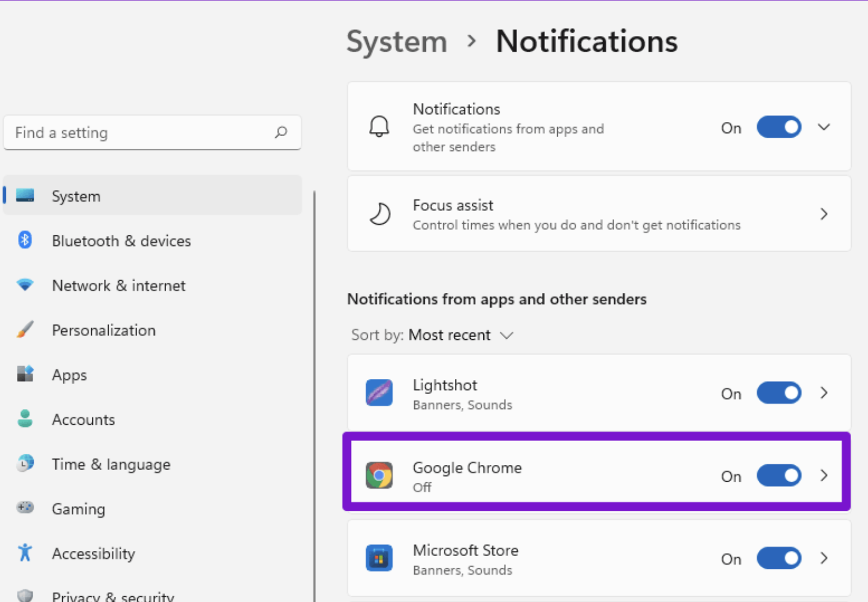Click the Personalization paintbrush icon
The width and height of the screenshot is (868, 602).
point(25,329)
